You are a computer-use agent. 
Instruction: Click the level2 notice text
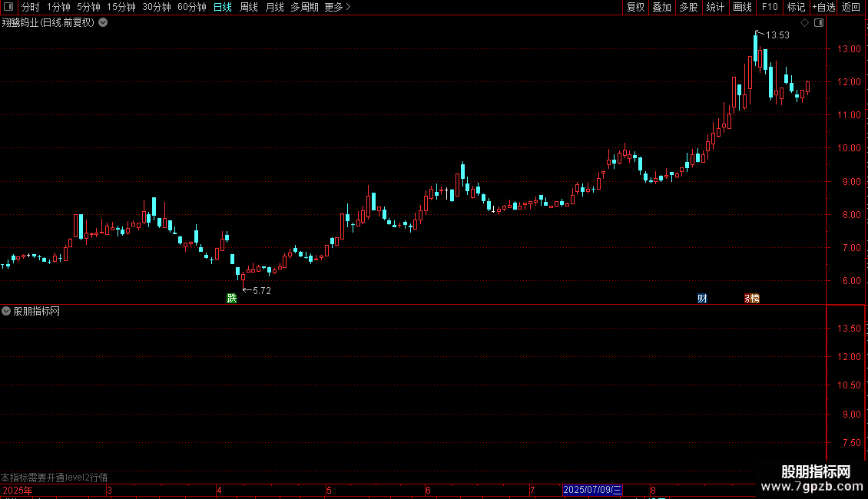(x=55, y=478)
